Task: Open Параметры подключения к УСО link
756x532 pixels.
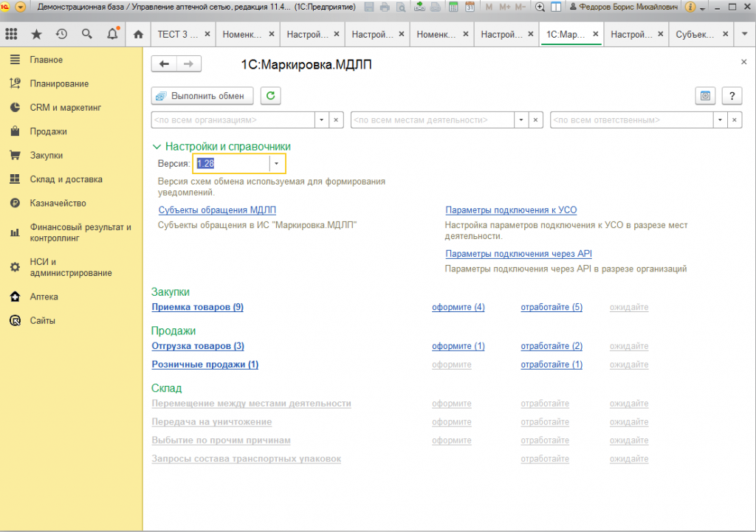Action: point(511,210)
